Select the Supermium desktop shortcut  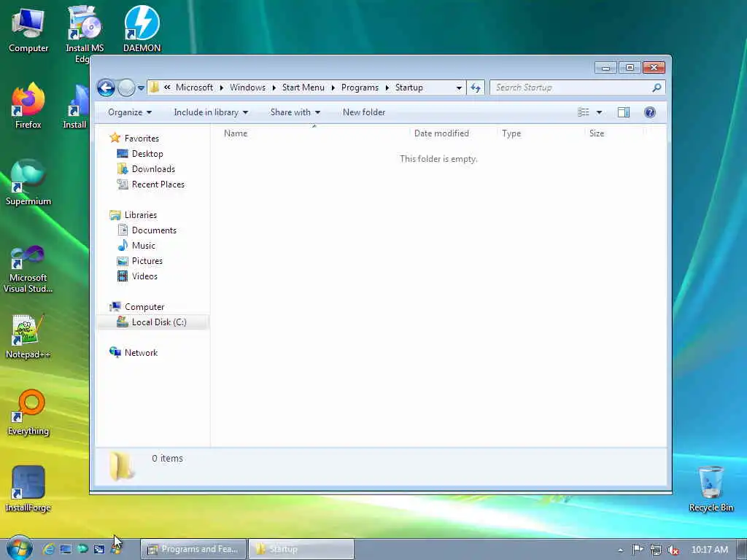coord(28,182)
